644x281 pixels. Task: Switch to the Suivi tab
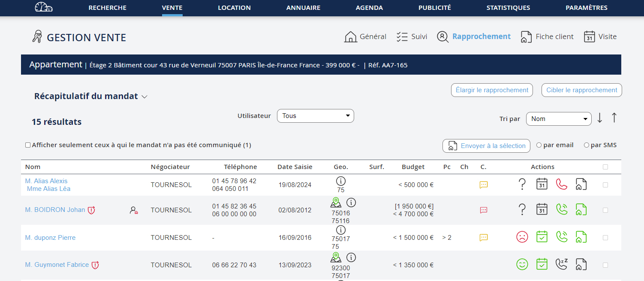point(412,37)
